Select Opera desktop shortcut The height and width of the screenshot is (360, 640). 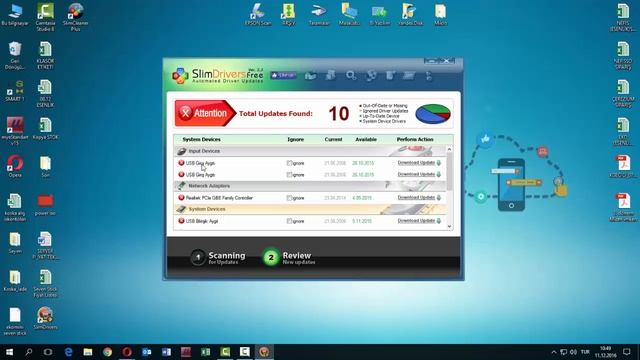(15, 167)
